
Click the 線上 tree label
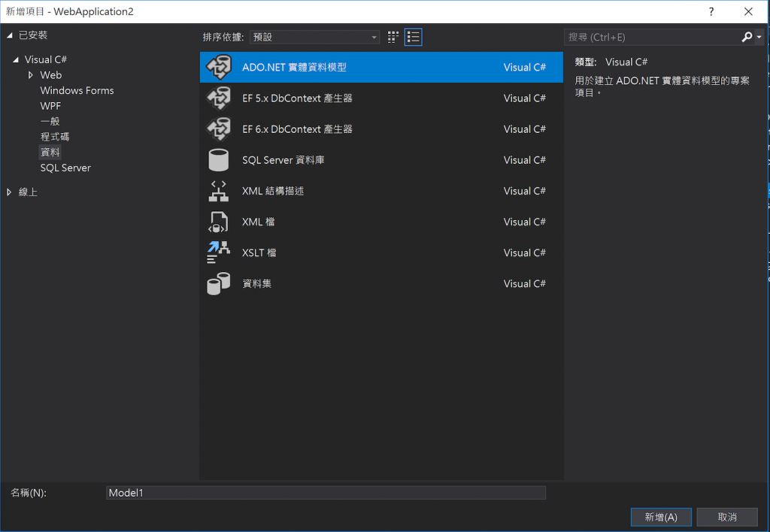click(x=28, y=192)
